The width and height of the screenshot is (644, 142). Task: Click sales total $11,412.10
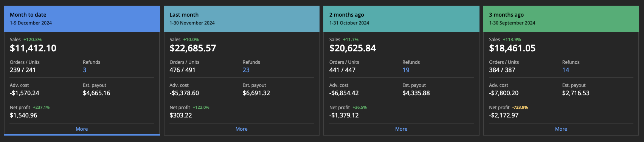(33, 48)
